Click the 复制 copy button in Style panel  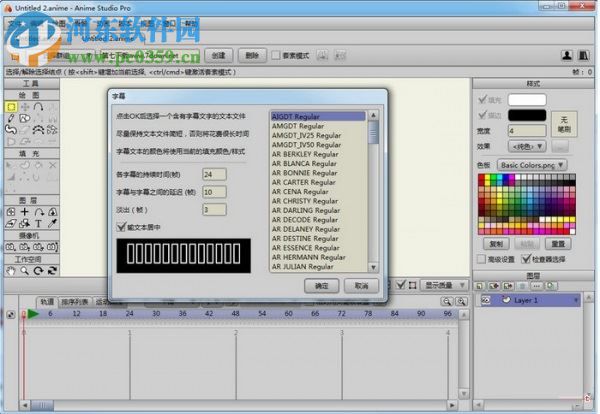click(496, 244)
